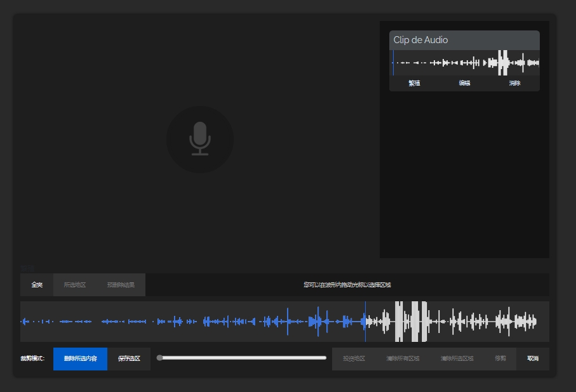The height and width of the screenshot is (392, 576).
Task: Switch trim mode to 保存选区
Action: (x=129, y=358)
